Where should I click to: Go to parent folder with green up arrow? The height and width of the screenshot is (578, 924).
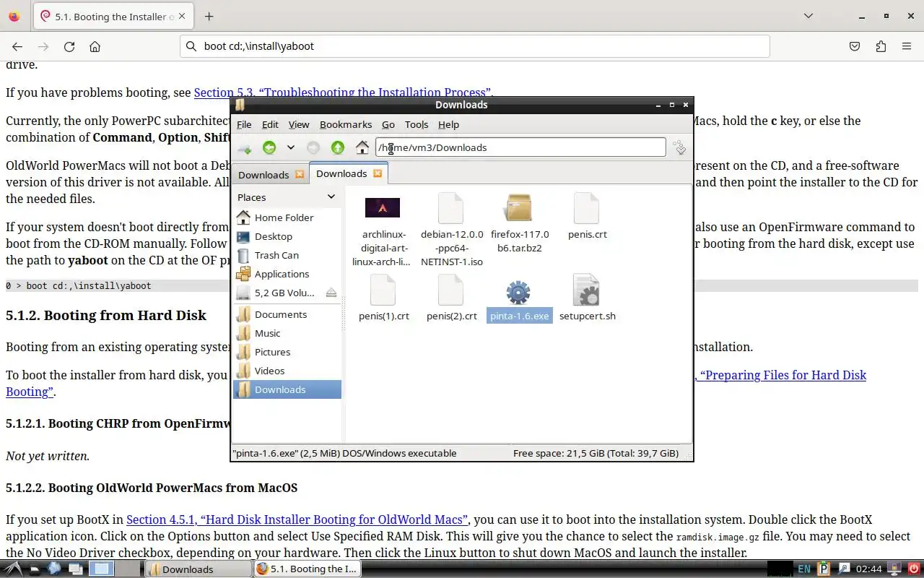pyautogui.click(x=338, y=148)
